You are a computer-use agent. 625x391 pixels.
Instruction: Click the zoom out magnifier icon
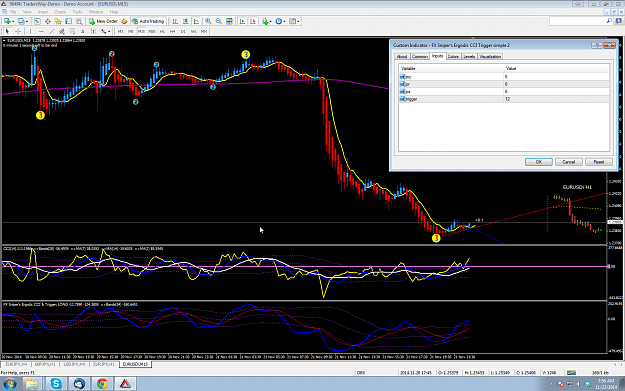click(218, 21)
